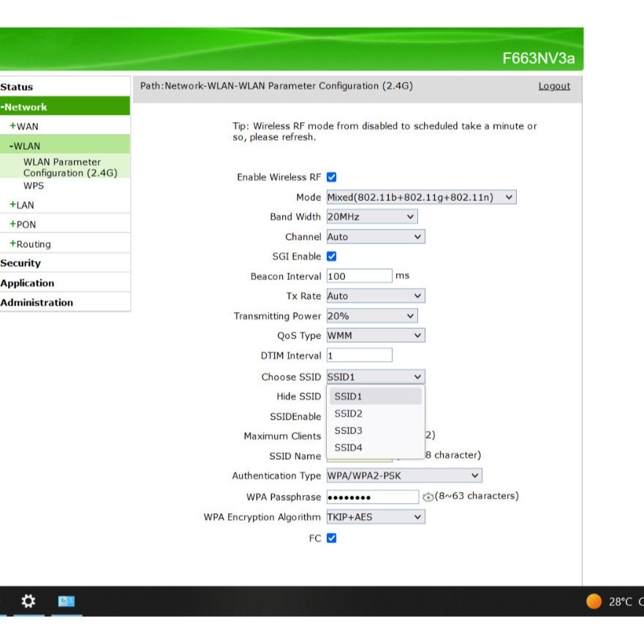Screen dimensions: 644x644
Task: Toggle the FC checkbox
Action: [331, 538]
